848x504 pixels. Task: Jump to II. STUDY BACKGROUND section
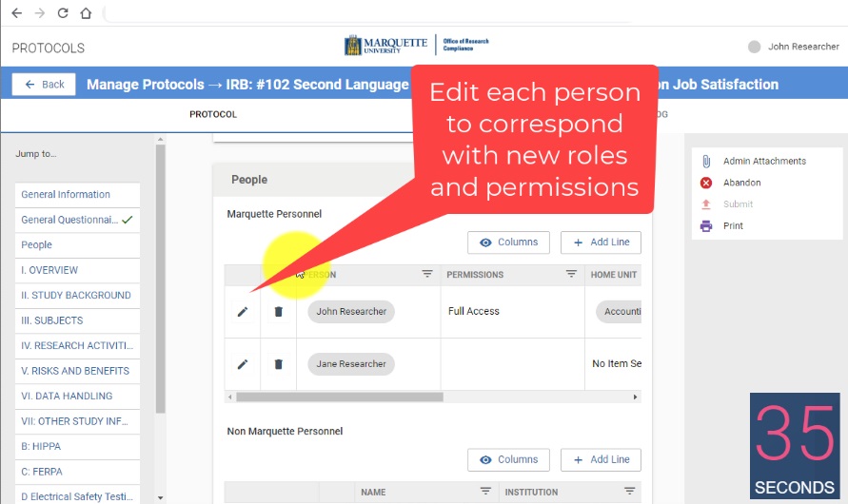tap(76, 296)
